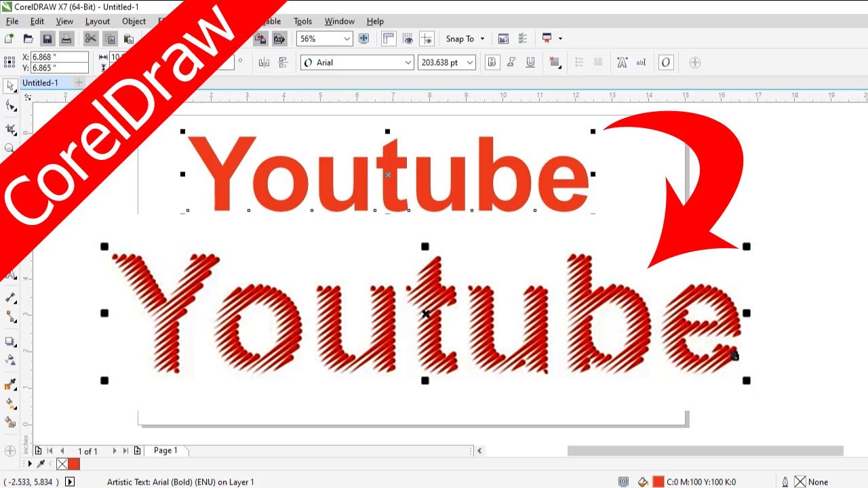Select the Connector tool
This screenshot has width=868, height=488.
(x=10, y=317)
